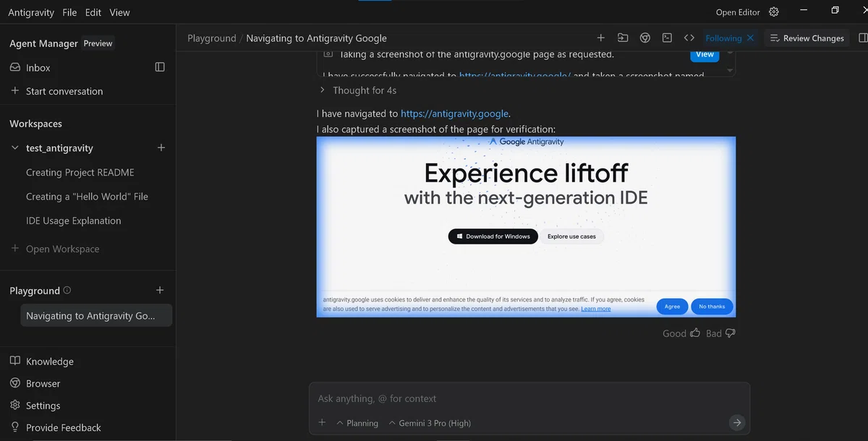Open settings gear next to Open Editor
Screen dimensions: 868x441
click(x=774, y=12)
